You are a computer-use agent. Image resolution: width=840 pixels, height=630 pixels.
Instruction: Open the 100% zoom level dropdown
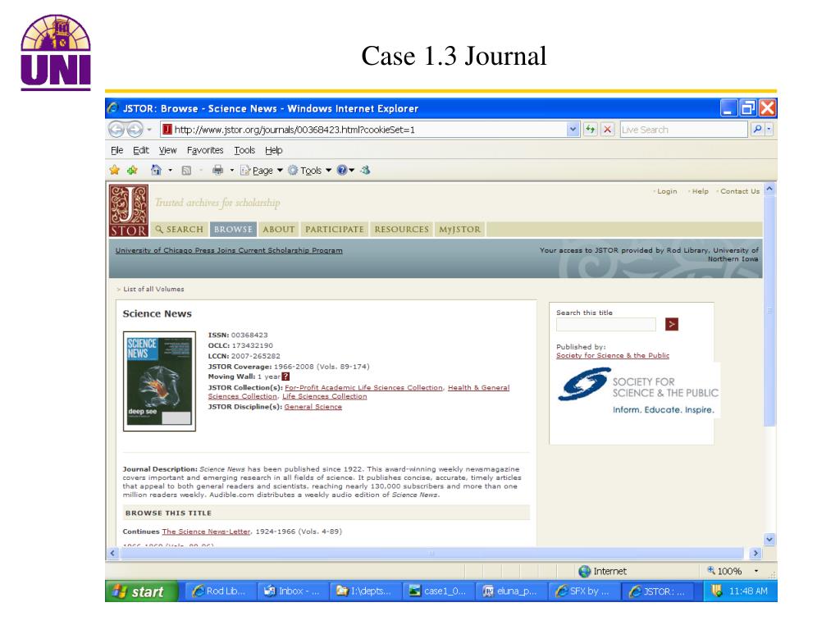tap(756, 571)
